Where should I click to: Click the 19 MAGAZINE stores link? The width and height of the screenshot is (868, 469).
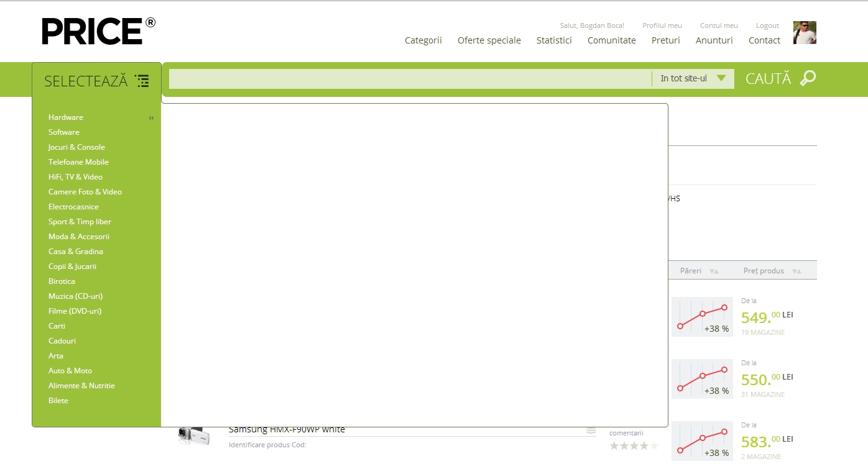(x=762, y=332)
